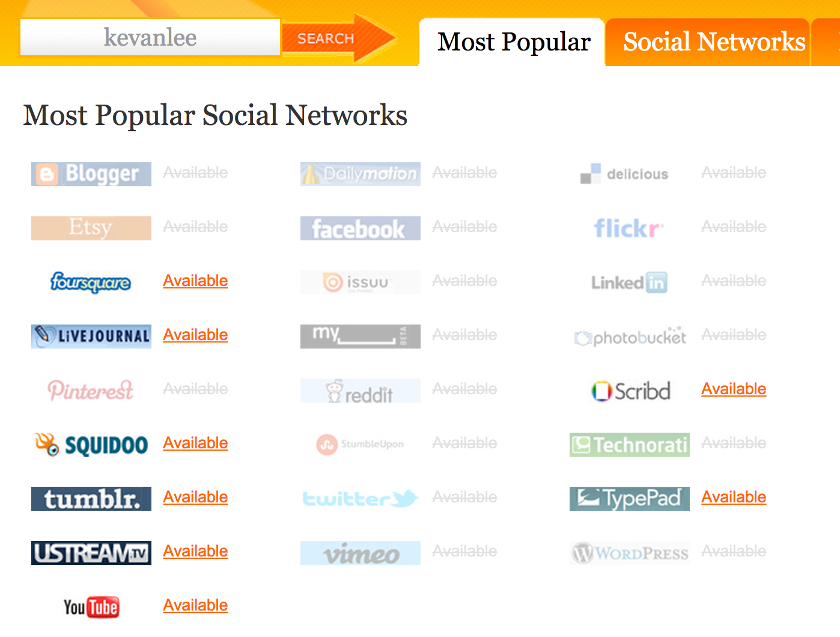Click the Facebook logo

(x=360, y=228)
